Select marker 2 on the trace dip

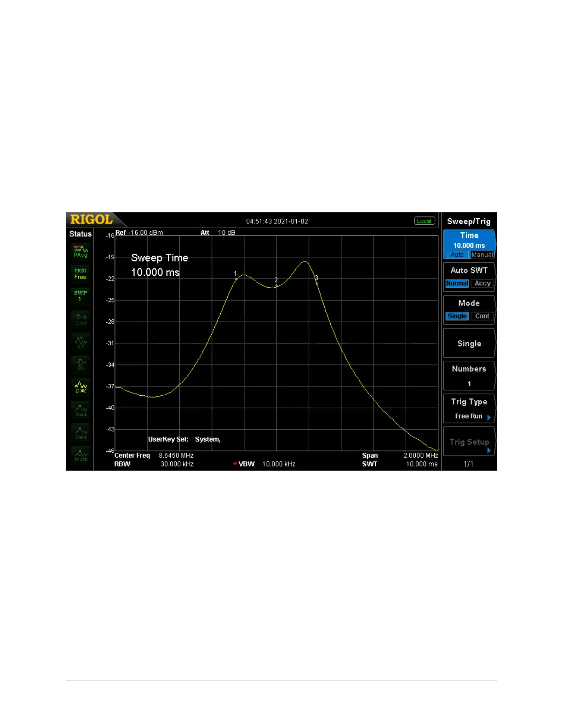pyautogui.click(x=276, y=283)
